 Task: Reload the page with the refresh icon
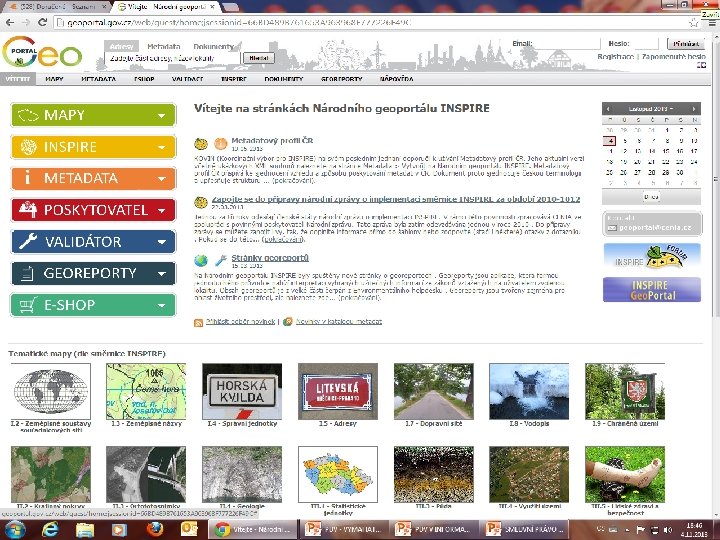click(x=42, y=22)
